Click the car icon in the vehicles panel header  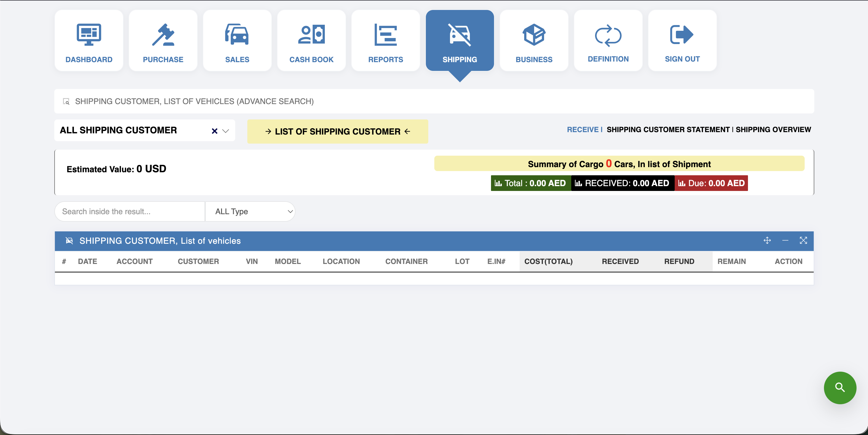click(69, 241)
